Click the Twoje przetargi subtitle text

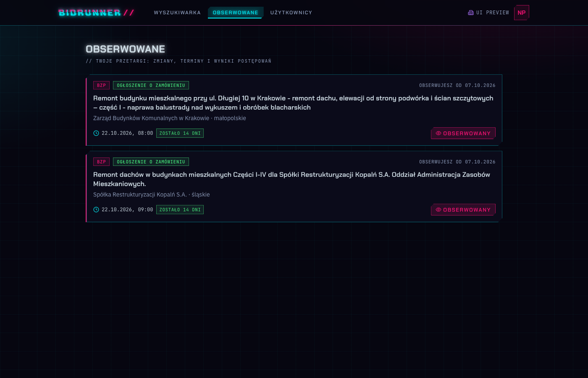(x=178, y=61)
